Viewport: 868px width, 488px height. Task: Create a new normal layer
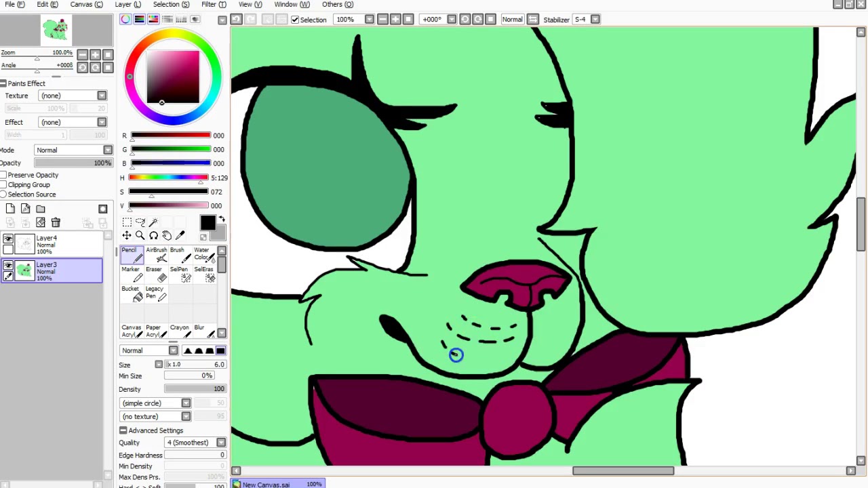click(10, 209)
